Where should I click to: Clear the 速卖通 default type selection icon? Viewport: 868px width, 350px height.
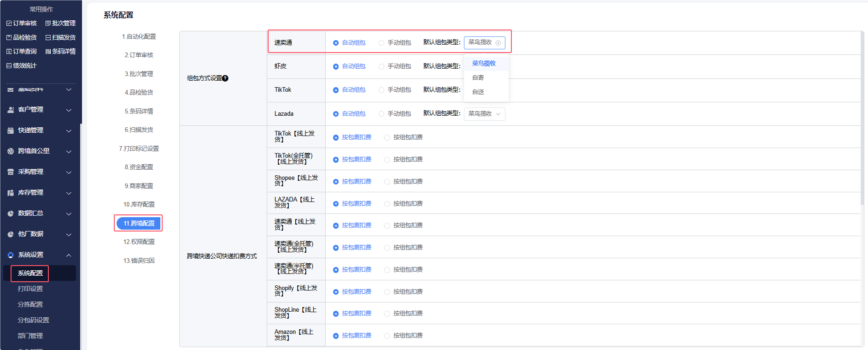click(x=498, y=43)
